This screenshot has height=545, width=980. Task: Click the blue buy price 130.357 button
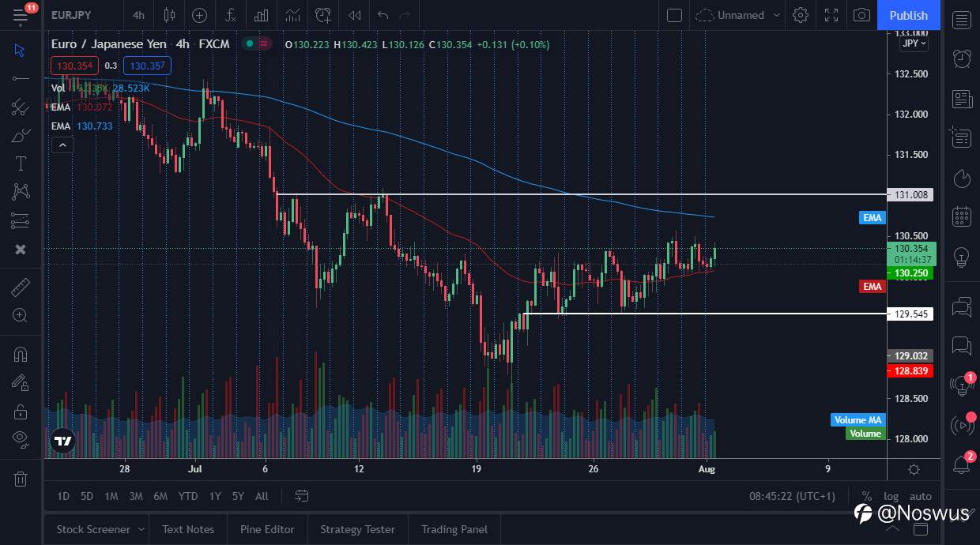[148, 66]
